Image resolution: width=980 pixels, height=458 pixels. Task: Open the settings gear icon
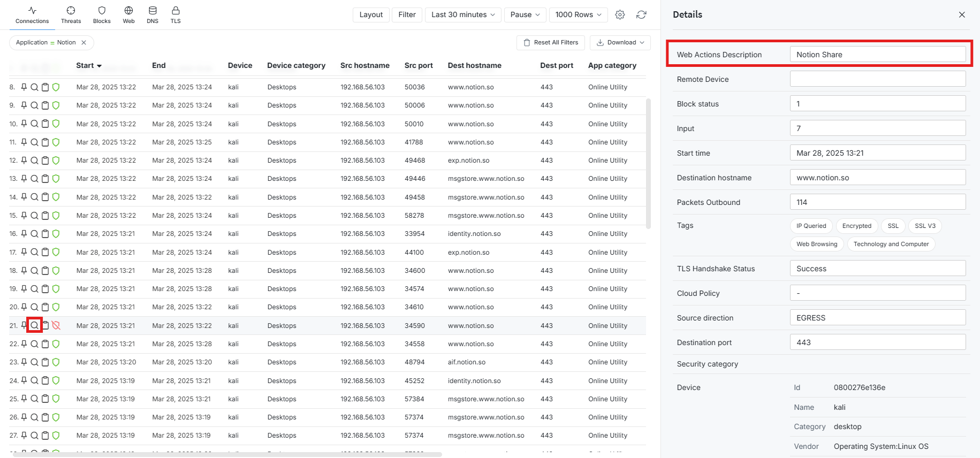pos(620,14)
